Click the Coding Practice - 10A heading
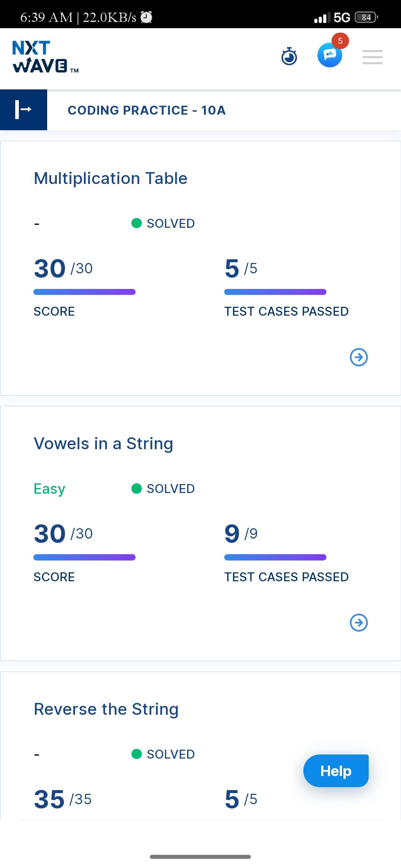 click(147, 110)
